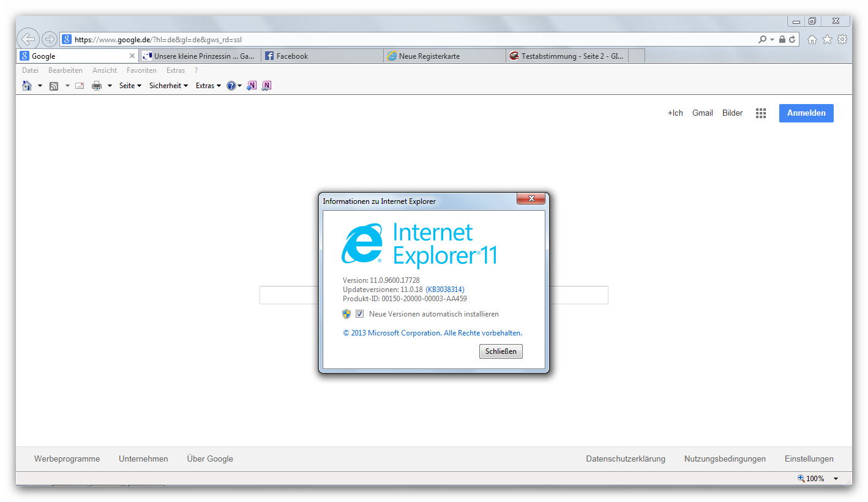868x502 pixels.
Task: Refresh the page with the reload icon
Action: point(792,39)
